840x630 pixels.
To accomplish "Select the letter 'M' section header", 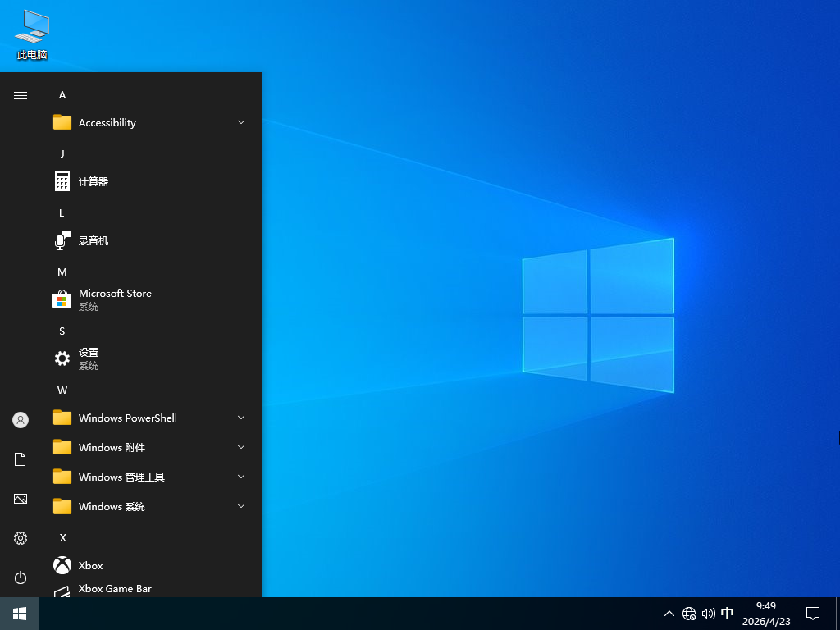I will point(62,272).
